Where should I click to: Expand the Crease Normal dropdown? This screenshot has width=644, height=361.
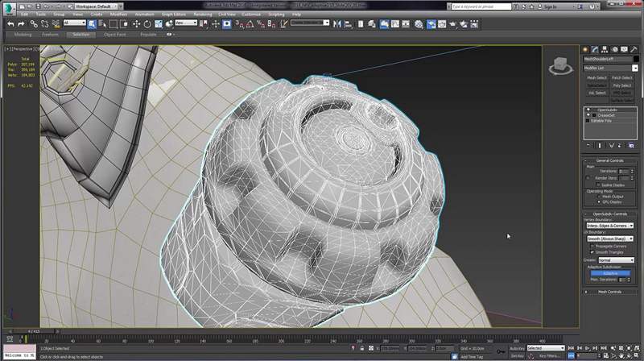coord(617,260)
